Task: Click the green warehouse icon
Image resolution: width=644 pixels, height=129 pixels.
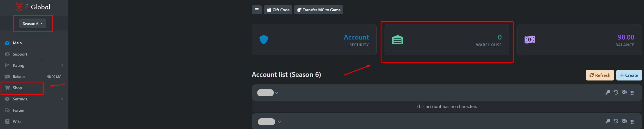Action: (x=397, y=40)
